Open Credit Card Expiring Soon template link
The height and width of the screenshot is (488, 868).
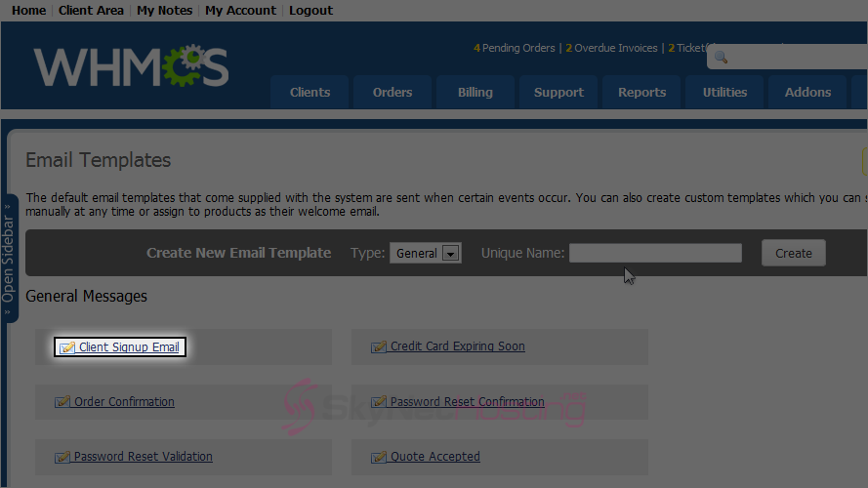pyautogui.click(x=457, y=346)
